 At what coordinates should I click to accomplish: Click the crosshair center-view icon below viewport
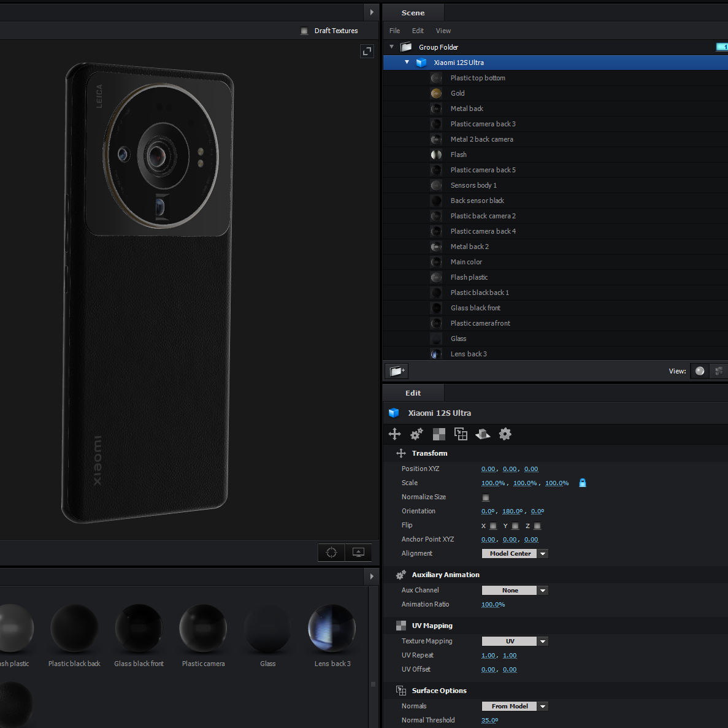click(331, 553)
